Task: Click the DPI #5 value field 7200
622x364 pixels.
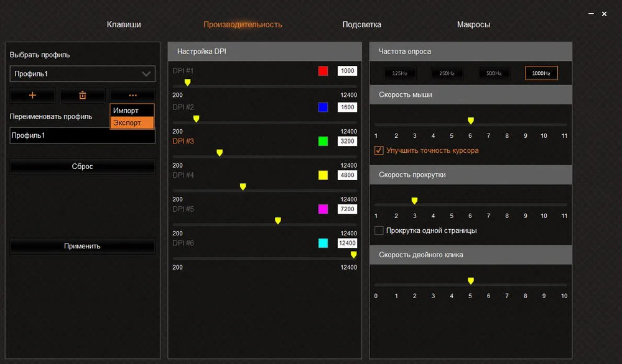Action: pyautogui.click(x=347, y=209)
